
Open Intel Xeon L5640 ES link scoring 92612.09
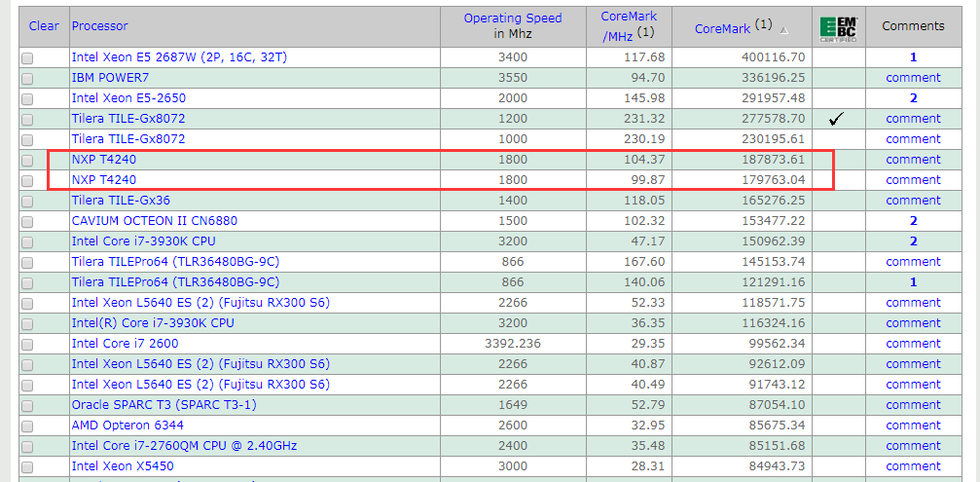(x=200, y=364)
